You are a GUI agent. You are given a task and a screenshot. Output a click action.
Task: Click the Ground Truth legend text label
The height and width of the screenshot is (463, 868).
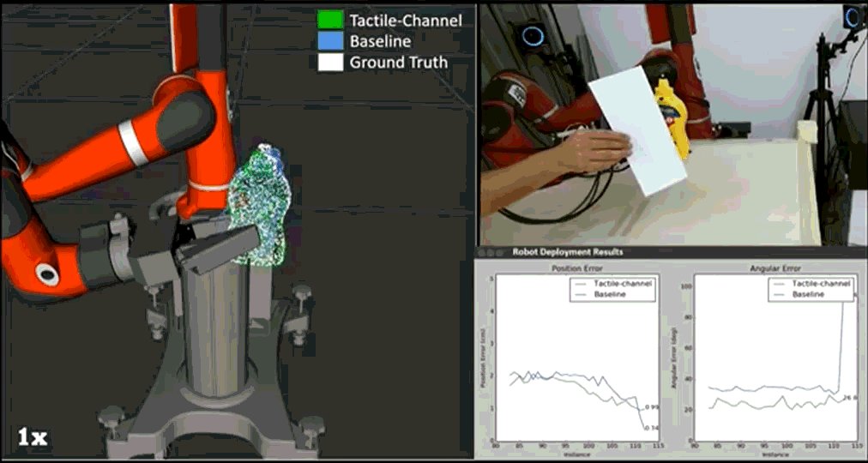(x=398, y=62)
